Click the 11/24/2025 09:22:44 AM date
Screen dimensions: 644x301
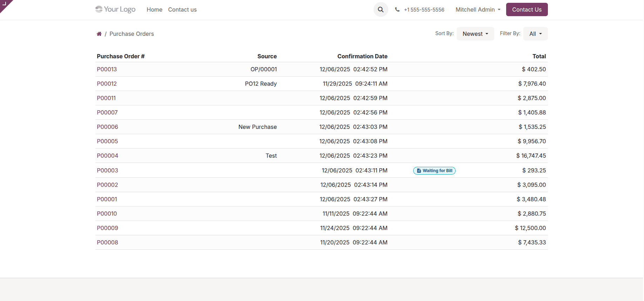[354, 228]
